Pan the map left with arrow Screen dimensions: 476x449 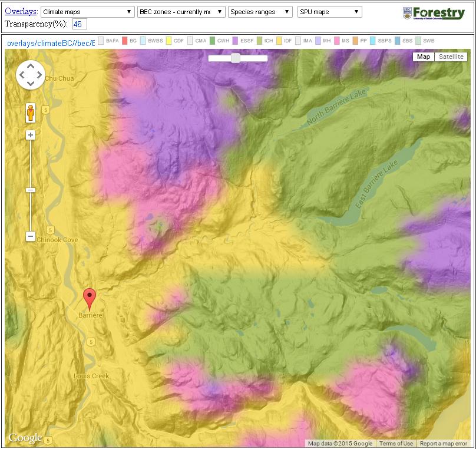click(21, 75)
